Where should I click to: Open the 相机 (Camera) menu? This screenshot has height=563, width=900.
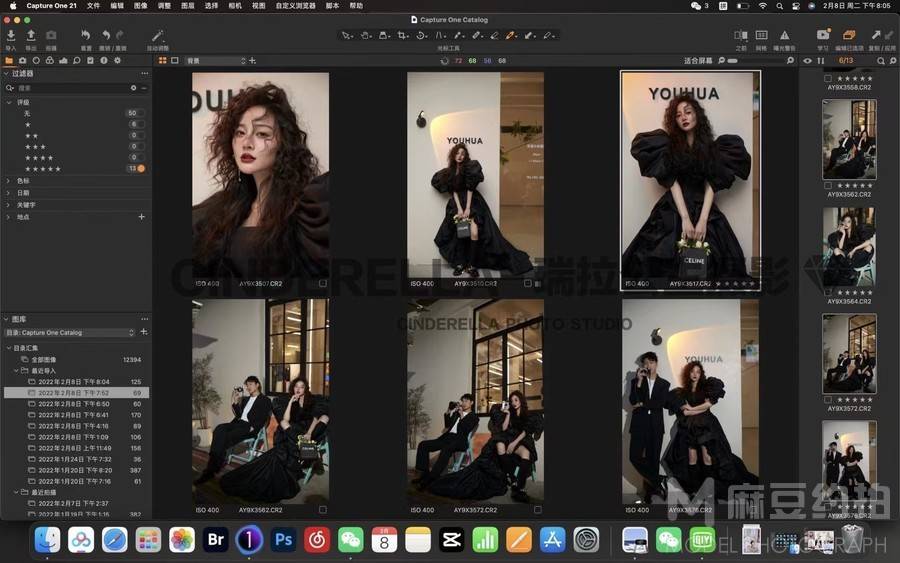235,6
